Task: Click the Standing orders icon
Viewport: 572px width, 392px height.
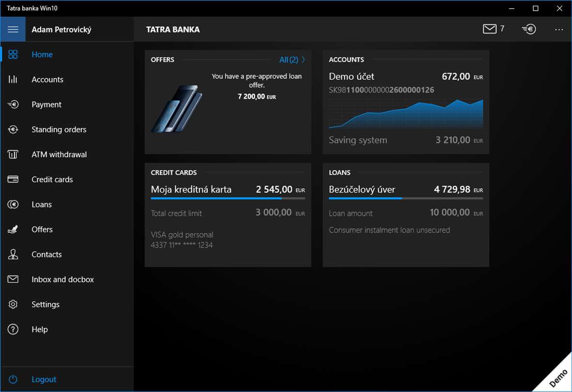Action: (13, 129)
